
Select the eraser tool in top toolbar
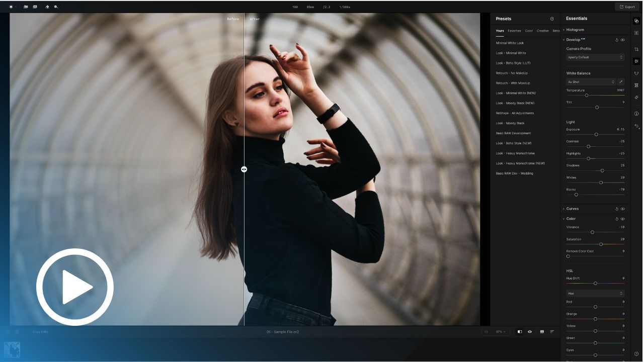(x=47, y=7)
